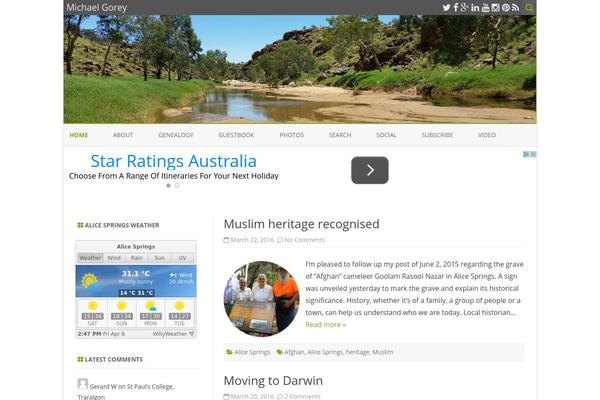Click the Alice Springs Weather heading
600x400 pixels.
122,225
